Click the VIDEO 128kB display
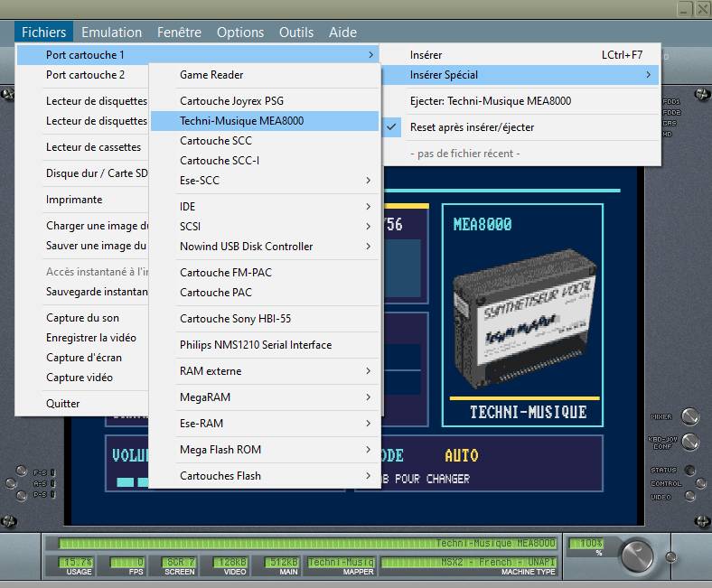Image resolution: width=712 pixels, height=588 pixels. click(230, 562)
